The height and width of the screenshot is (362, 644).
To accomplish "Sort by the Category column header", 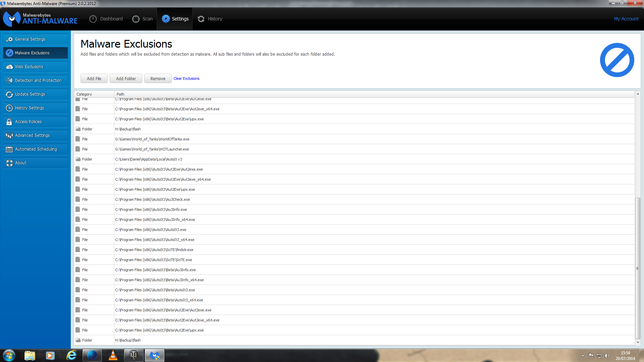I will click(x=94, y=94).
